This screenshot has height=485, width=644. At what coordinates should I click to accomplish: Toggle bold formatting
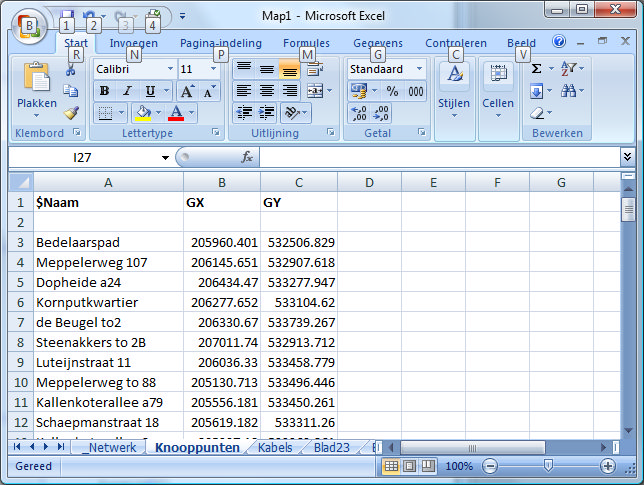(x=104, y=91)
